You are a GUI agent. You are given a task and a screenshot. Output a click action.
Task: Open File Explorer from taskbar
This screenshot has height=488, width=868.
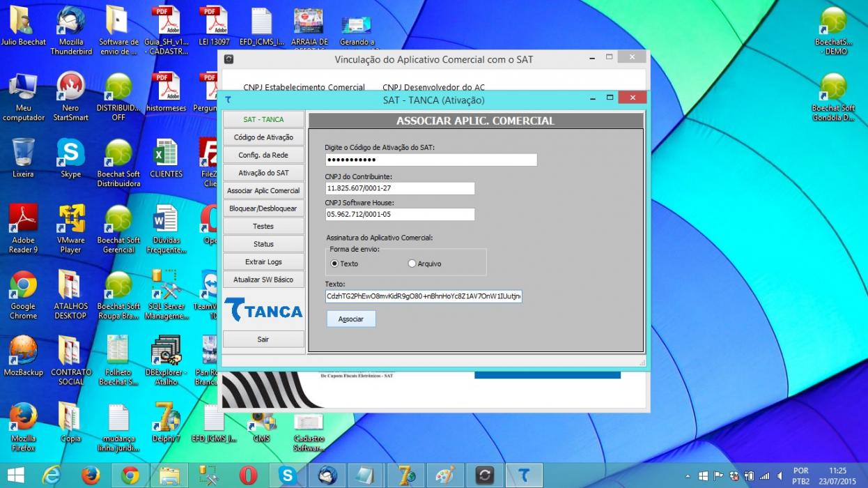click(x=169, y=475)
